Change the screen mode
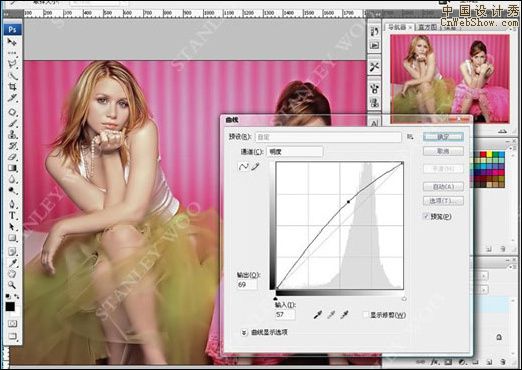This screenshot has width=522, height=370. click(12, 336)
